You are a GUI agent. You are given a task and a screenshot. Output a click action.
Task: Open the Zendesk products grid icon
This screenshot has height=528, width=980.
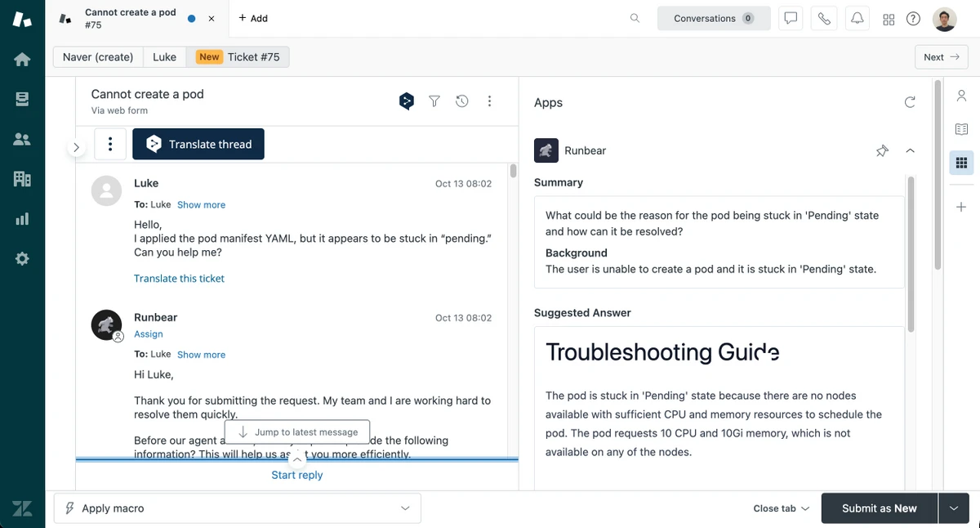click(x=889, y=19)
